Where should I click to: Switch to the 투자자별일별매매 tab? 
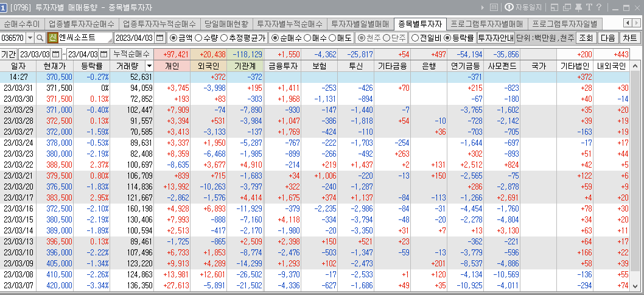(360, 24)
